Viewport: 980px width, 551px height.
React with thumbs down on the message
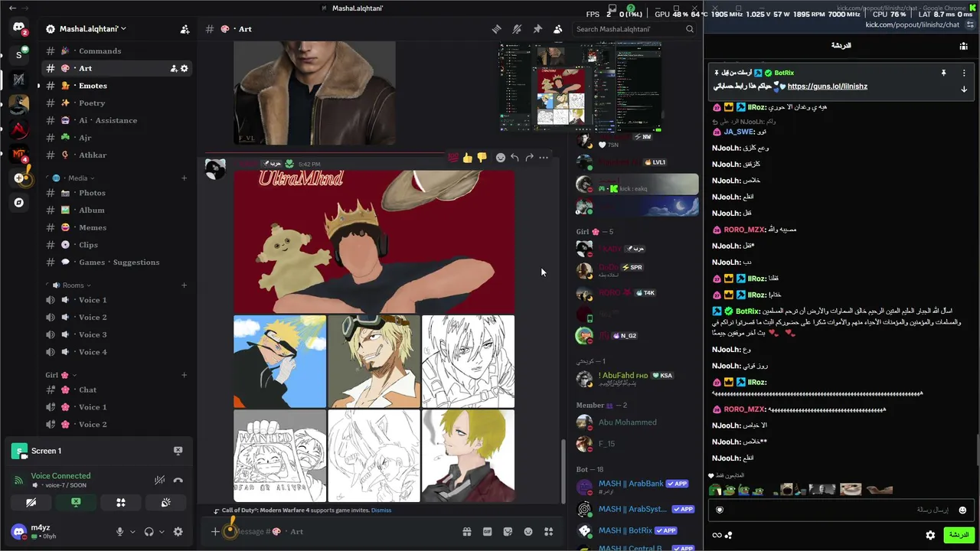482,158
